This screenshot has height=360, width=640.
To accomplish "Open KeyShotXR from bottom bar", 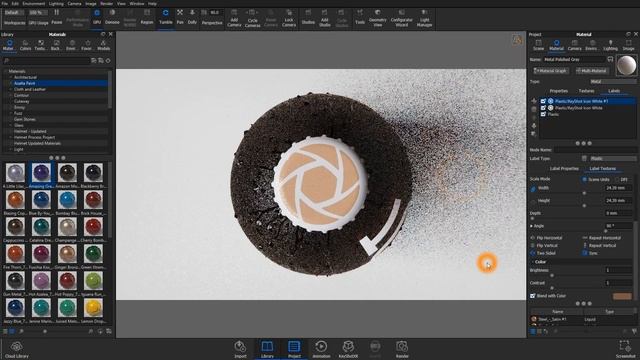I will click(x=348, y=349).
